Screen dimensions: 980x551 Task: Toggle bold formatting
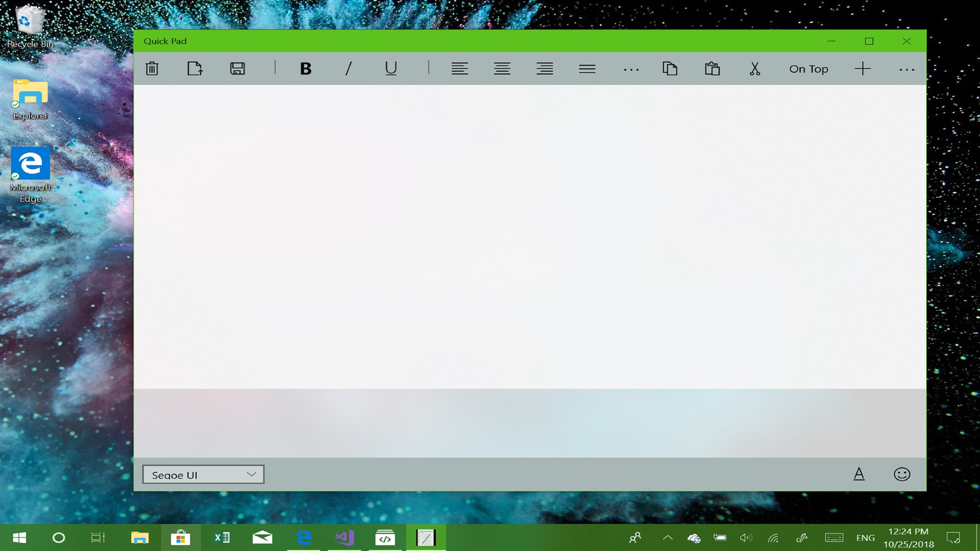coord(305,68)
